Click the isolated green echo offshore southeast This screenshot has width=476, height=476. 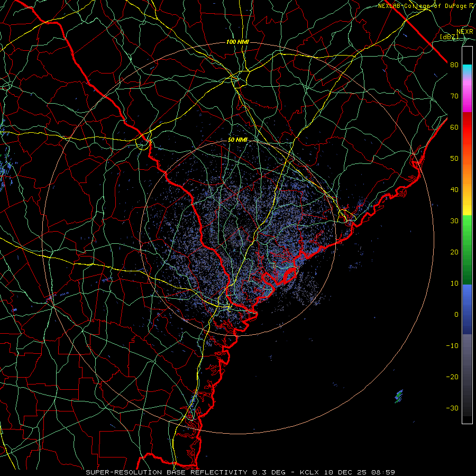pos(399,396)
